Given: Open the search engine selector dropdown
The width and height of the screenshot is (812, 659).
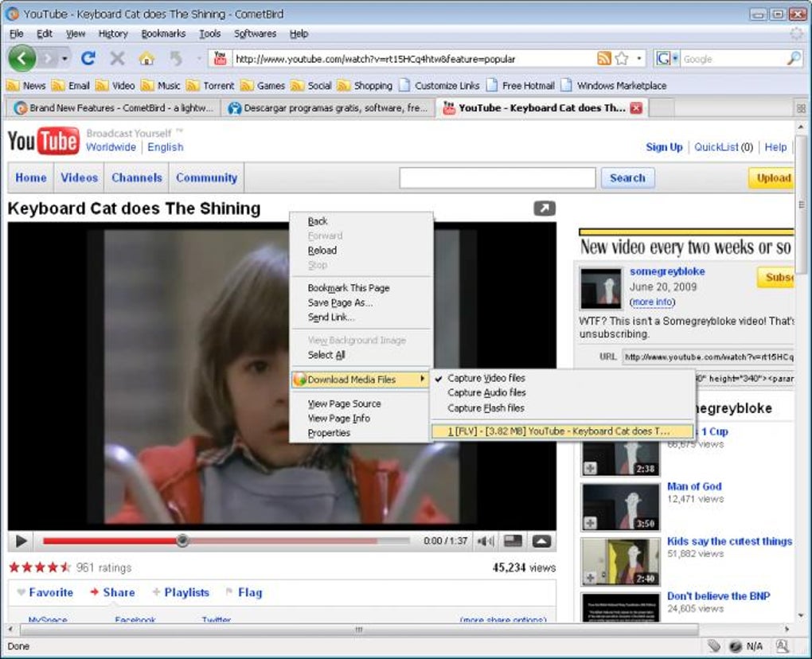Looking at the screenshot, I should pos(668,58).
